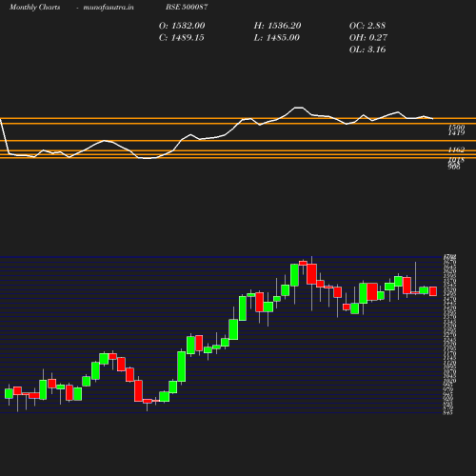Select the open value 'O: 1532.00'
This screenshot has height=476, width=476.
pyautogui.click(x=182, y=26)
